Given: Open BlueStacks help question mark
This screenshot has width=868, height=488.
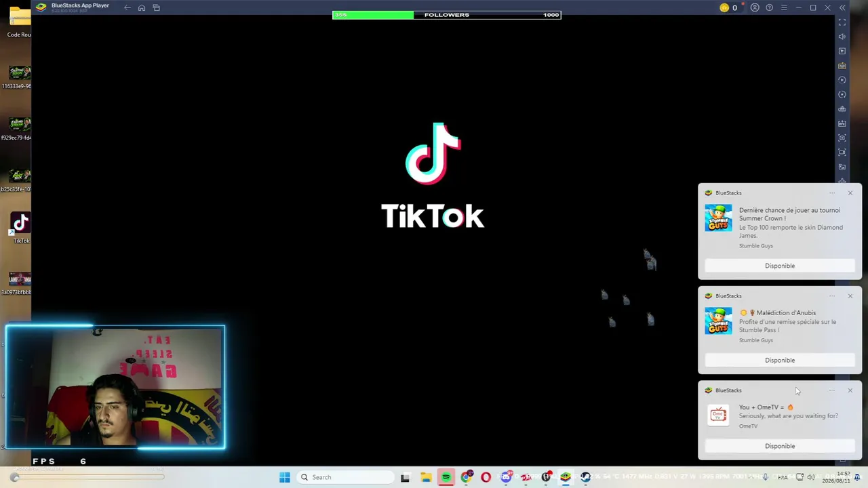Looking at the screenshot, I should coord(769,7).
